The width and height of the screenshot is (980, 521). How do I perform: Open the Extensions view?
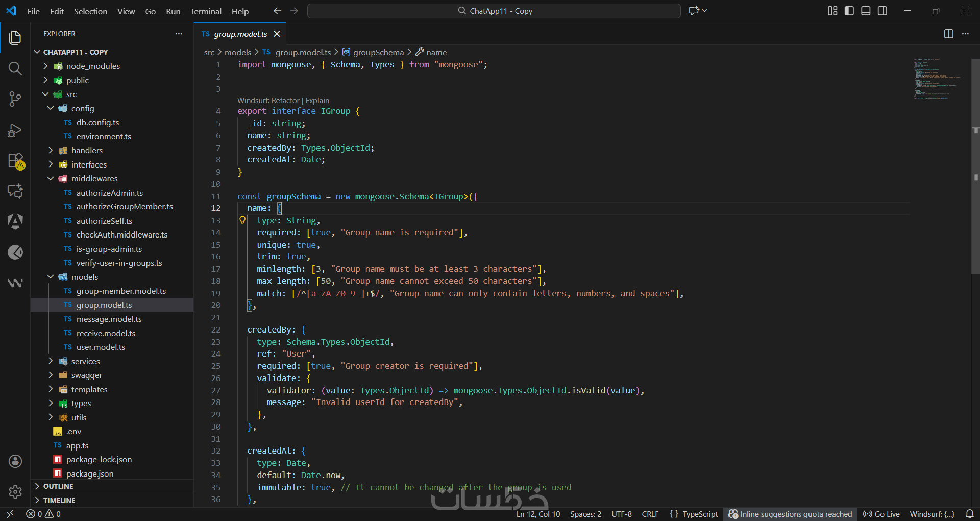[x=15, y=161]
